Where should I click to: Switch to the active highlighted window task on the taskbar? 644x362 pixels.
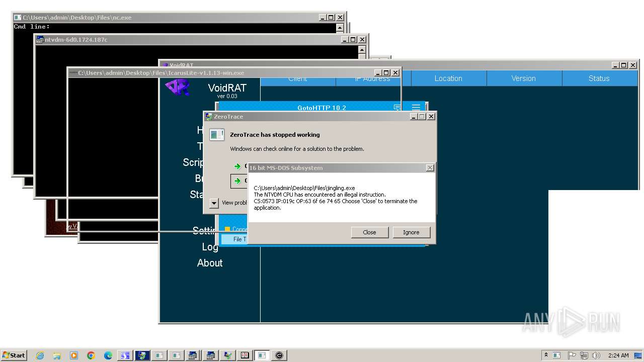pos(262,355)
